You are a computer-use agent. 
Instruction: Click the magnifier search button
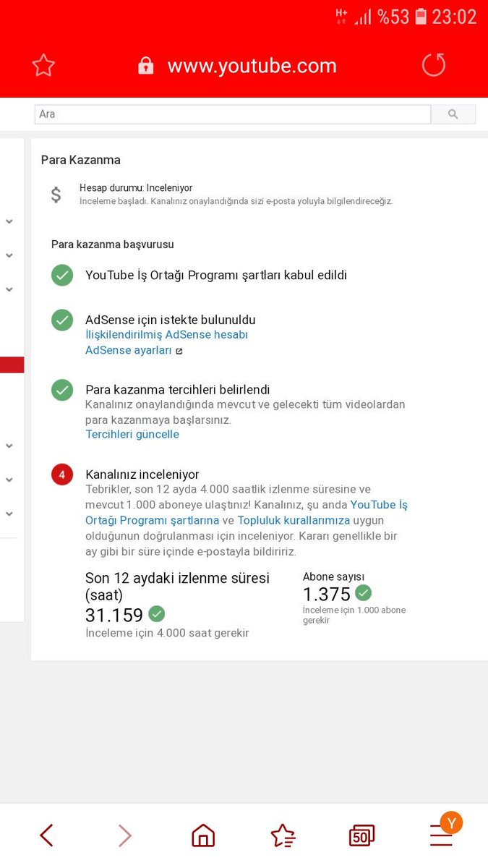pos(453,114)
